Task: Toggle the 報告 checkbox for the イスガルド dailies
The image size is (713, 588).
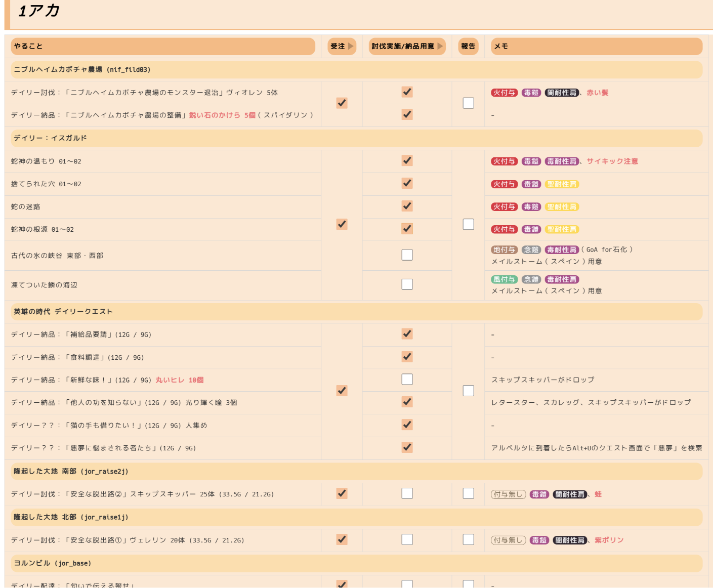Action: coord(468,224)
